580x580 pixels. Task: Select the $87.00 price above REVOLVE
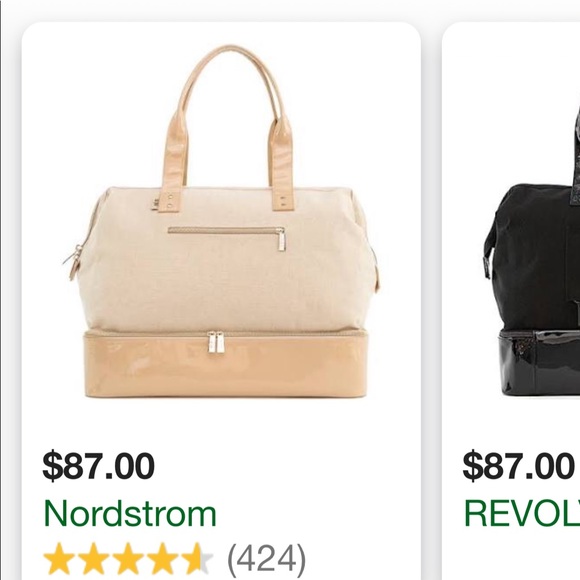pyautogui.click(x=518, y=466)
